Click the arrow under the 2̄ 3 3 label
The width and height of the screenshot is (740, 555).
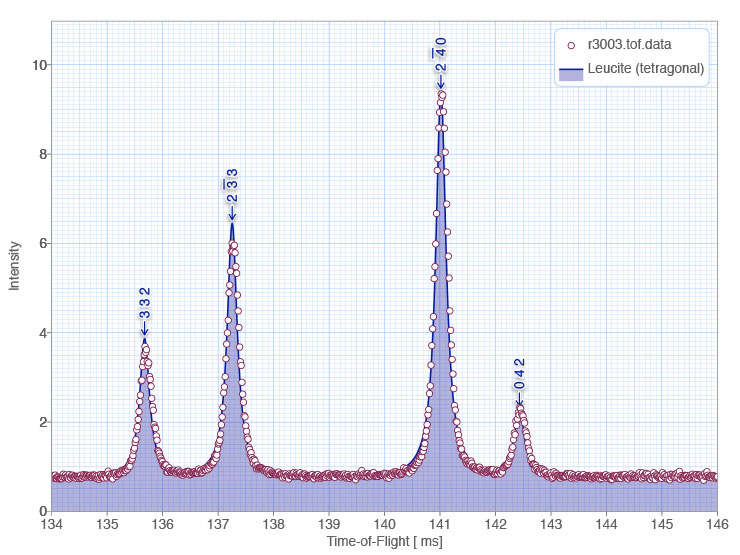[232, 213]
